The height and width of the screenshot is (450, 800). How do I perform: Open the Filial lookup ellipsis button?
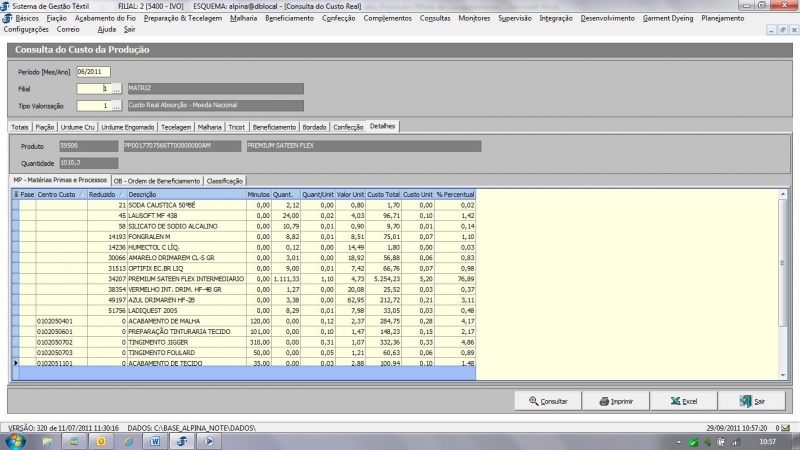click(116, 88)
